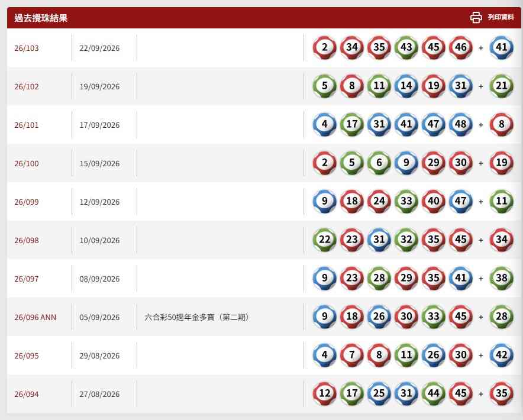This screenshot has height=420, width=523.
Task: Click green extra ball 38 in draw 26/097
Action: point(501,278)
